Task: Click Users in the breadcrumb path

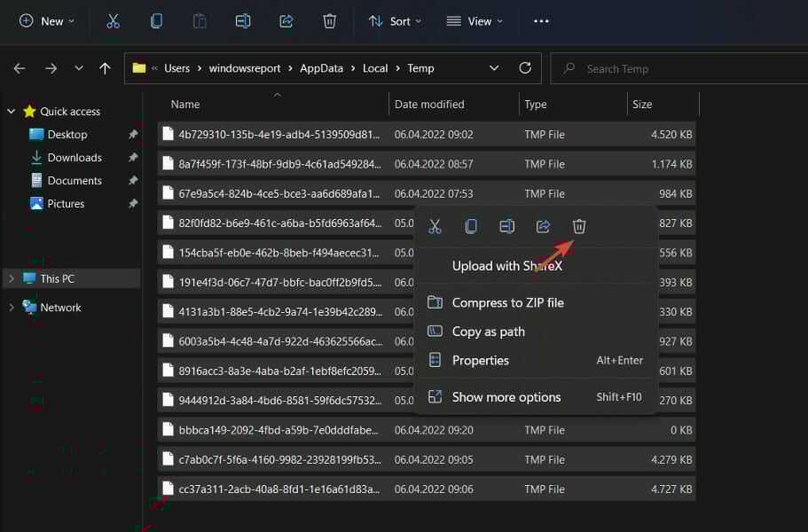Action: pyautogui.click(x=177, y=68)
